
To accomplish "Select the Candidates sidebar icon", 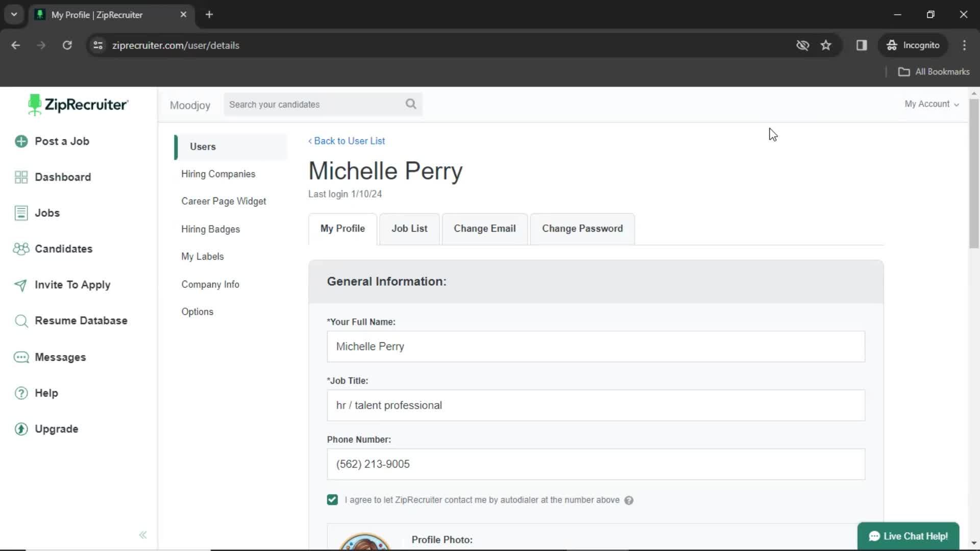I will point(21,248).
